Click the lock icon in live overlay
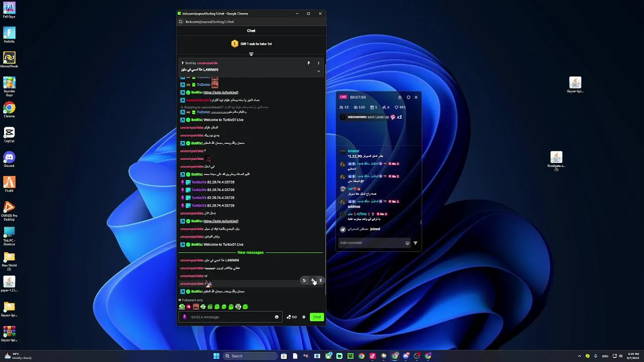Viewport: 644px width, 362px height. coord(400,97)
